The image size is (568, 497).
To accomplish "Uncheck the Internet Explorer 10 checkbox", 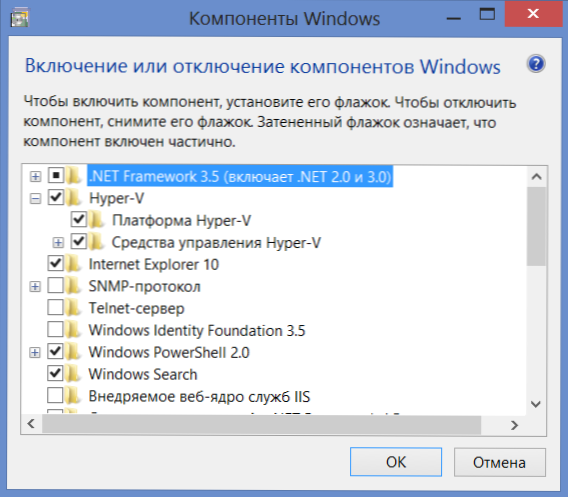I will pos(55,263).
